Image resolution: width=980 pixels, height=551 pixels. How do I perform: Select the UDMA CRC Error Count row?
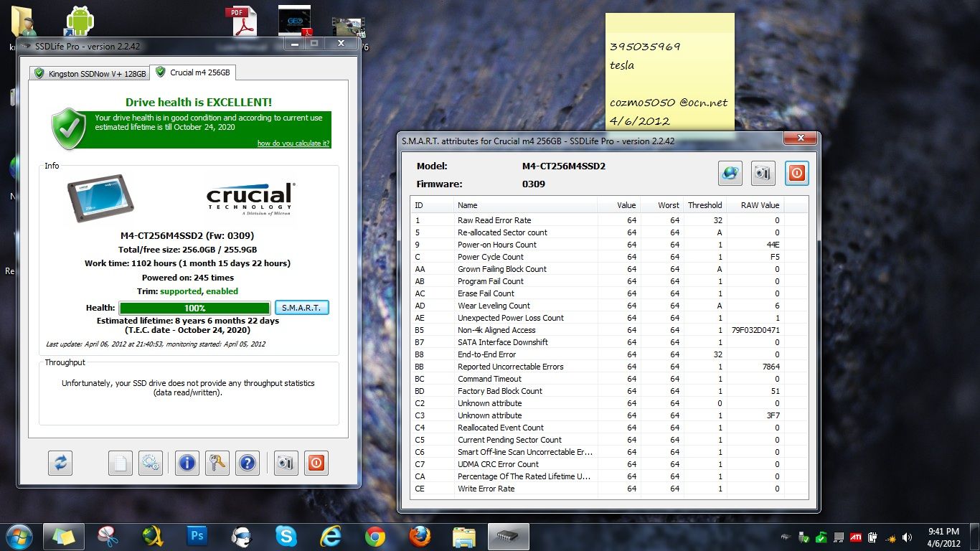click(609, 464)
